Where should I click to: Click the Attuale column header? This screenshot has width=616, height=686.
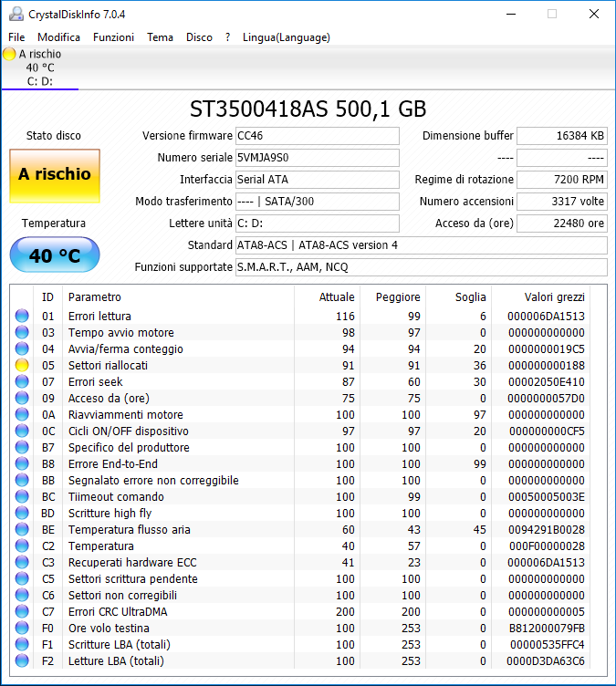pyautogui.click(x=327, y=297)
